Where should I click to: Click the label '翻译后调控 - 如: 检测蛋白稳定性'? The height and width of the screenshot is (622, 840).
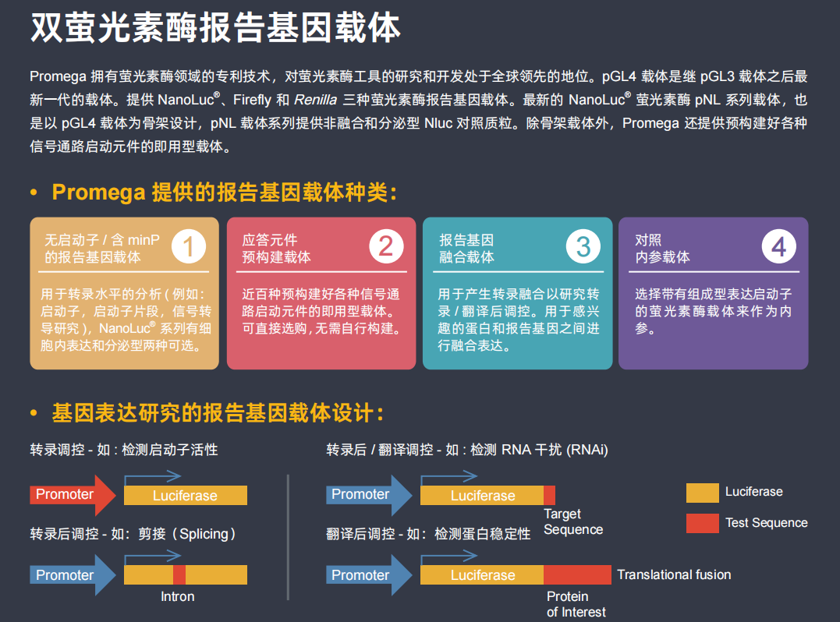tap(428, 534)
